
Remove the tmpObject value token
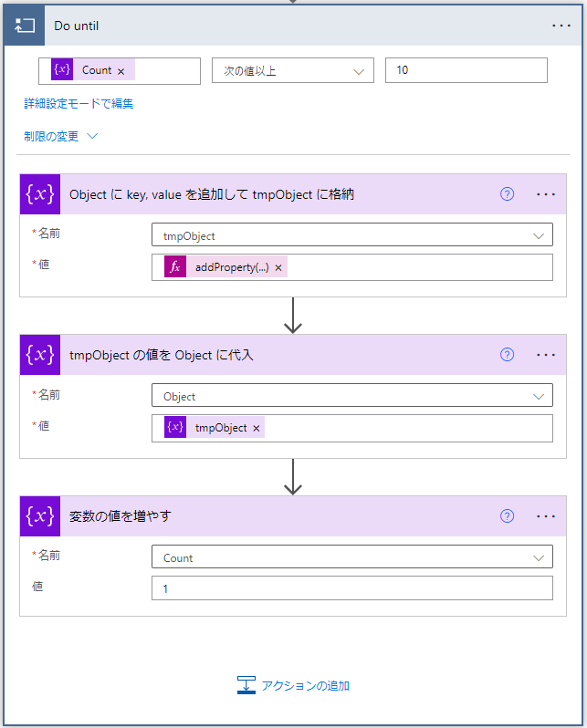tap(257, 429)
